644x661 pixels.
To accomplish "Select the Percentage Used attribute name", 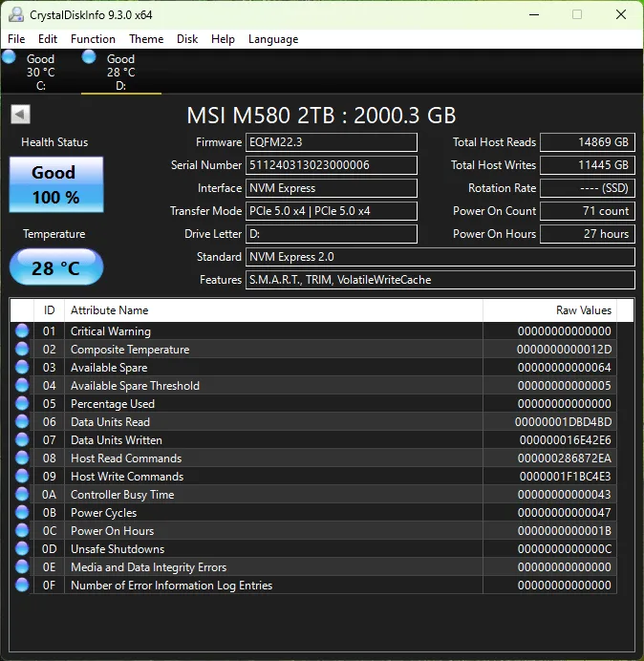I will [x=113, y=404].
